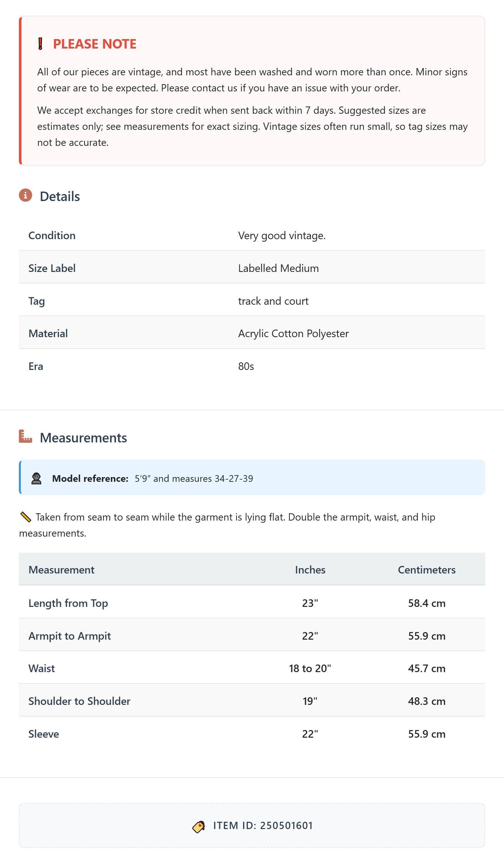This screenshot has width=504, height=864.
Task: Click the Inches column header
Action: pyautogui.click(x=310, y=570)
